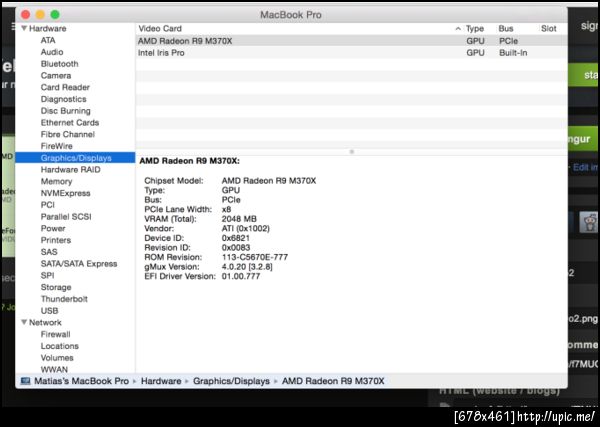Select Camera in the sidebar
This screenshot has height=427, width=600.
coord(55,76)
